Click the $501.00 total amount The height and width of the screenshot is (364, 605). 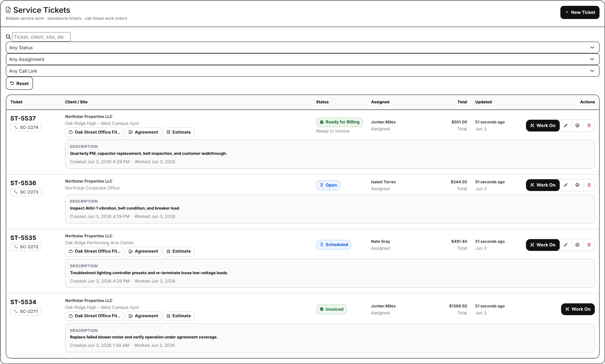click(459, 122)
